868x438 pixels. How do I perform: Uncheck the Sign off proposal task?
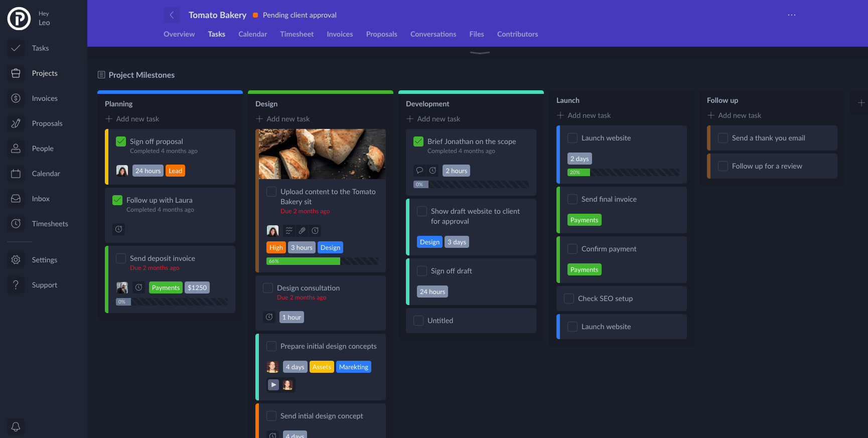[x=121, y=141]
